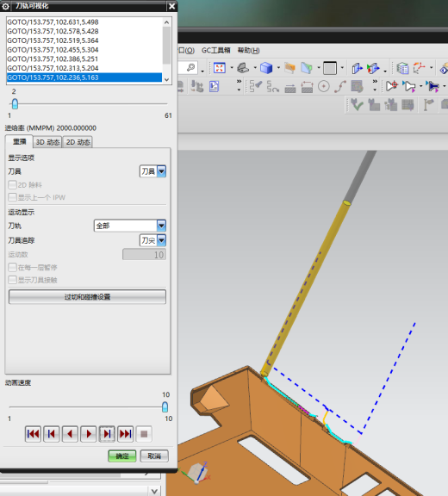The image size is (448, 496).
Task: Expand the 刀轨 dropdown showing 全部
Action: point(130,226)
